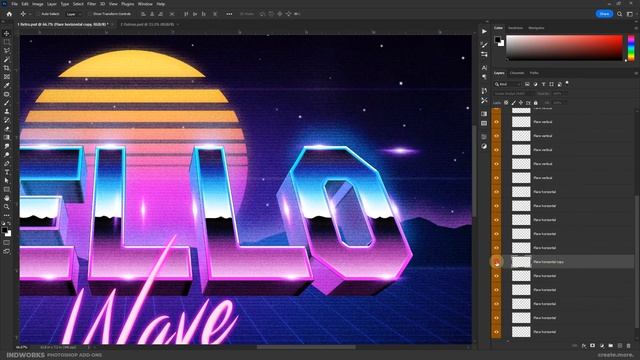Click the foreground color swatch in Color panel
Image resolution: width=640 pixels, height=360 pixels.
(498, 39)
